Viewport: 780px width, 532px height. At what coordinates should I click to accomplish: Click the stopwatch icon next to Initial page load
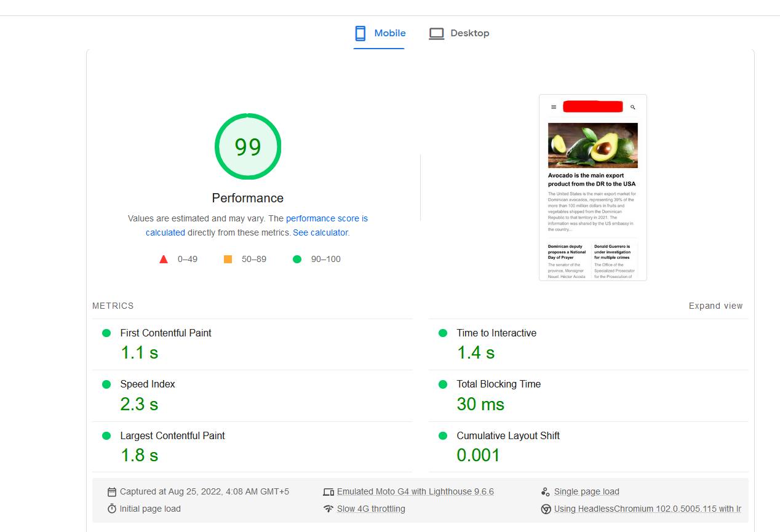coord(112,509)
